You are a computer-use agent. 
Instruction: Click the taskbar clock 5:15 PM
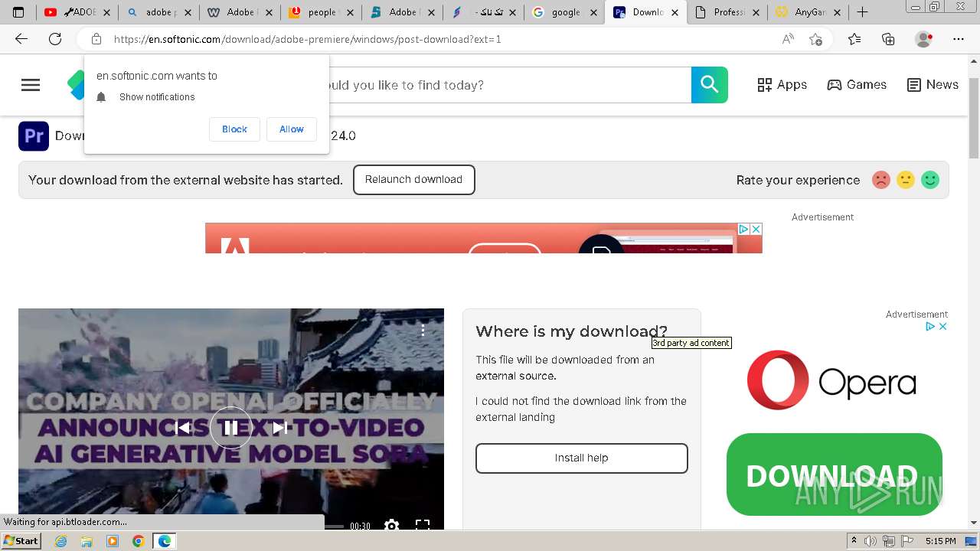(940, 541)
